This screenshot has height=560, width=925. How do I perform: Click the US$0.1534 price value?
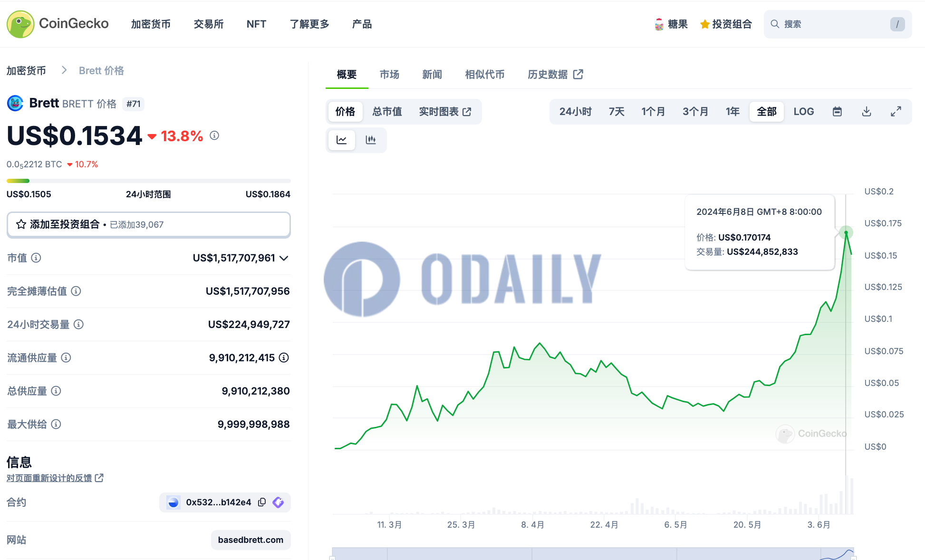coord(75,135)
